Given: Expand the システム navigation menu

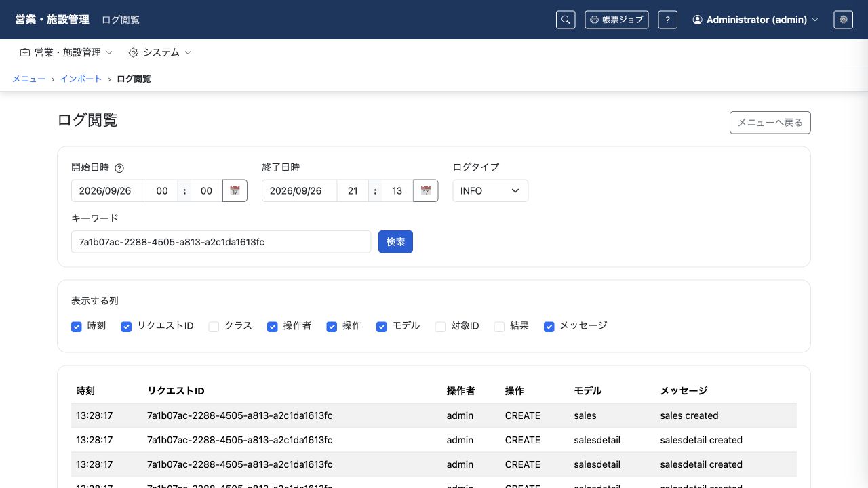Looking at the screenshot, I should tap(160, 52).
